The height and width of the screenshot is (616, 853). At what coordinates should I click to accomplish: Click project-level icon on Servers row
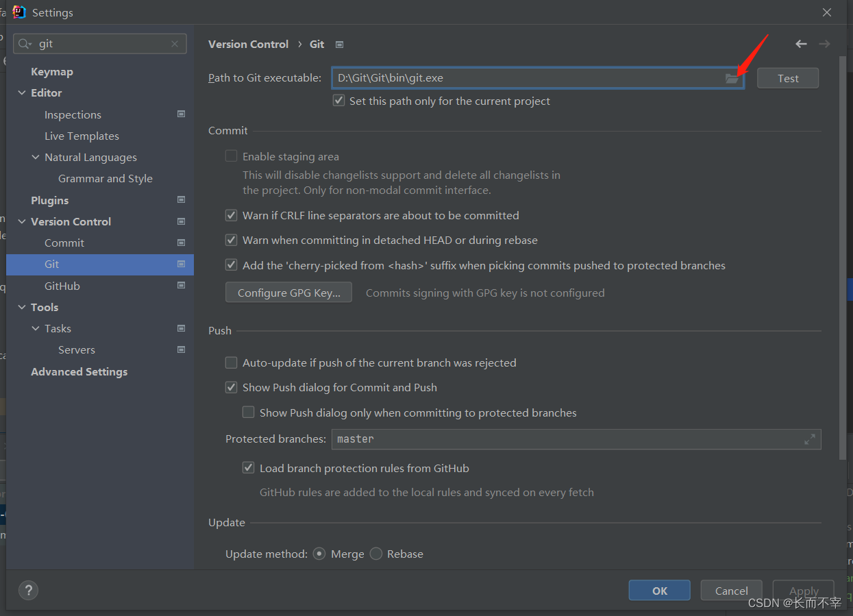point(181,349)
